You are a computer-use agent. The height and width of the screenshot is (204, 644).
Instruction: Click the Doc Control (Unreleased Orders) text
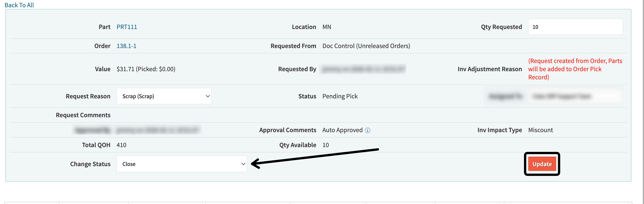point(366,46)
